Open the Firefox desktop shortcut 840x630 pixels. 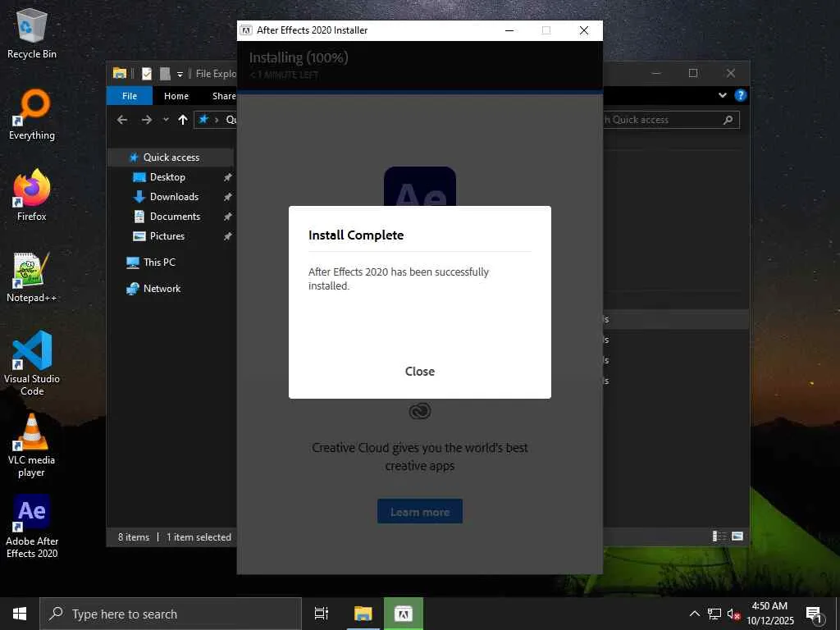[32, 195]
